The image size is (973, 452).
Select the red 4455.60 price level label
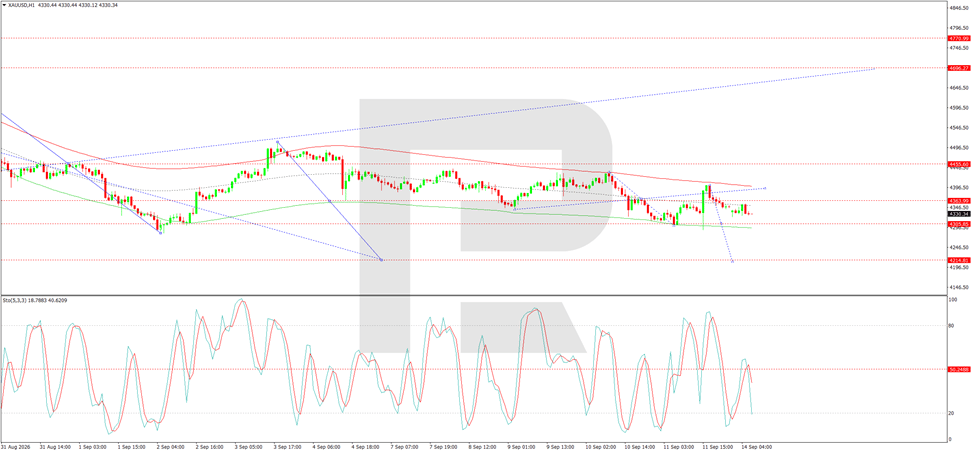(x=959, y=164)
